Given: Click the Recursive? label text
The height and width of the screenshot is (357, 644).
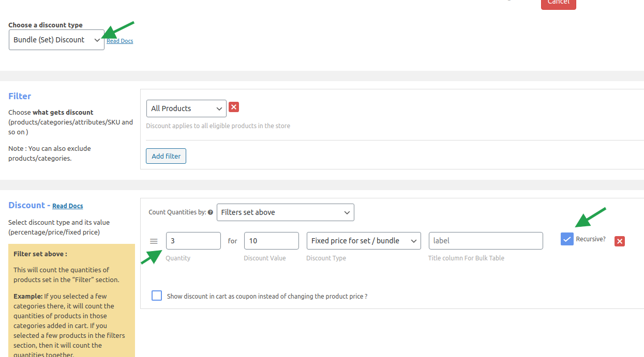Looking at the screenshot, I should [591, 239].
